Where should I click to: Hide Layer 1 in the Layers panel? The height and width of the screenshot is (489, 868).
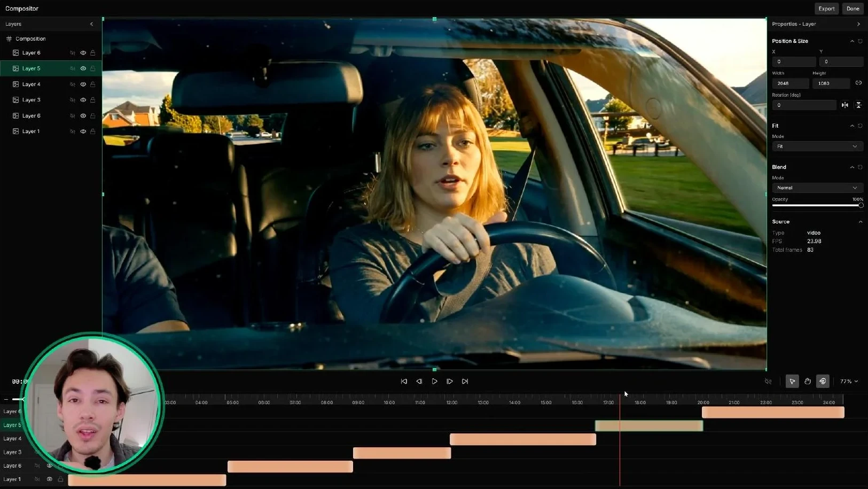(x=83, y=131)
